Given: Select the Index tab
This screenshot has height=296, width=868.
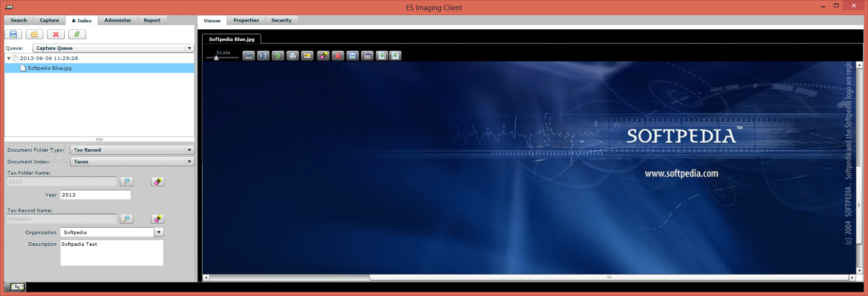Looking at the screenshot, I should (81, 20).
